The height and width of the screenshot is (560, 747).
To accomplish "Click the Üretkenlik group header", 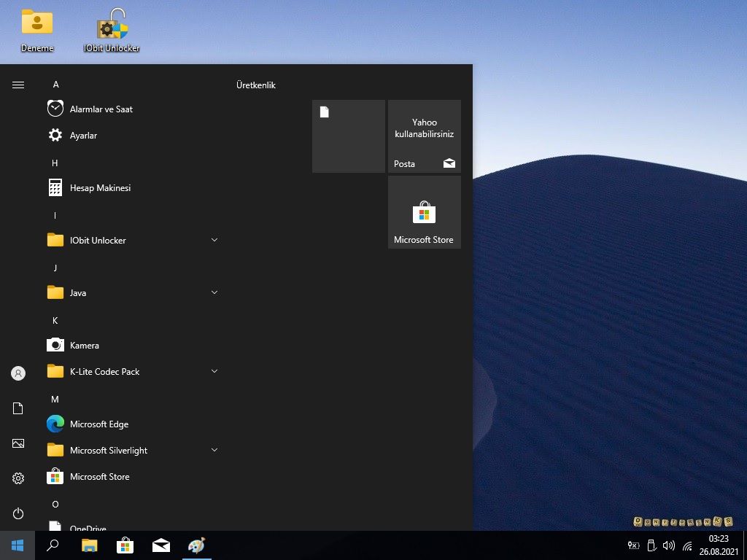I will point(256,85).
